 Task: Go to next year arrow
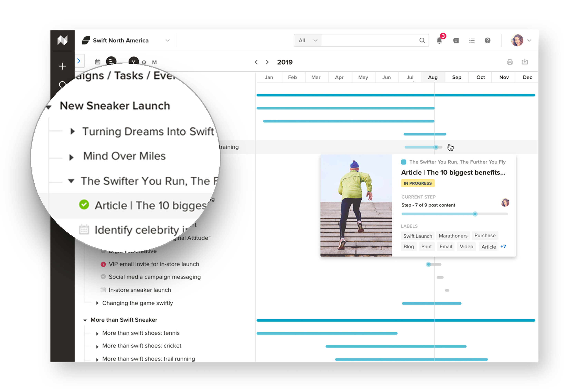[267, 62]
